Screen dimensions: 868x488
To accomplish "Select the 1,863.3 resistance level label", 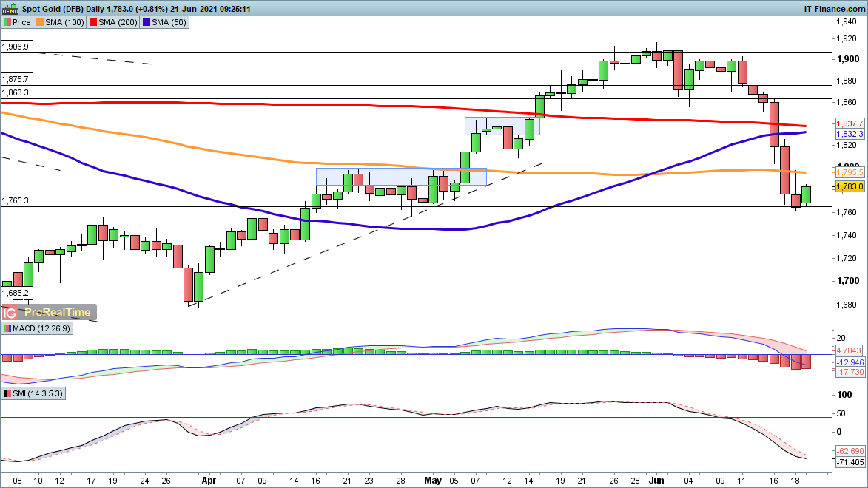I will (x=16, y=92).
